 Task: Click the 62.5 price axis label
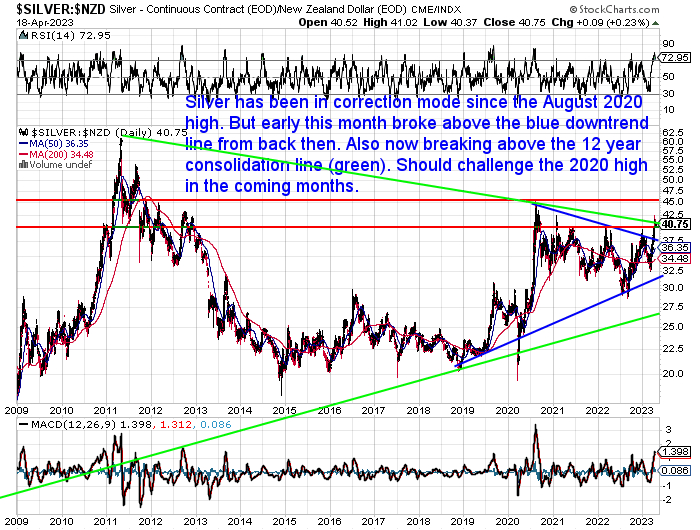(673, 133)
